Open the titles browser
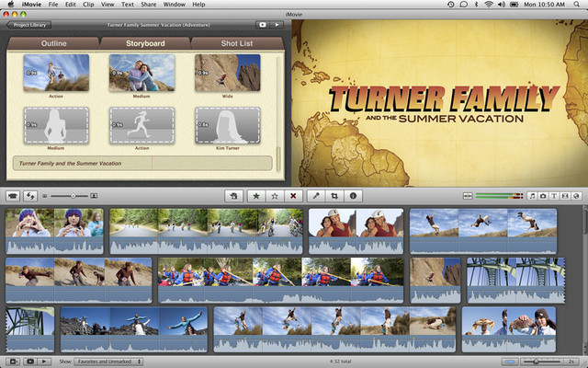Screen dimensions: 588x368 (554, 196)
